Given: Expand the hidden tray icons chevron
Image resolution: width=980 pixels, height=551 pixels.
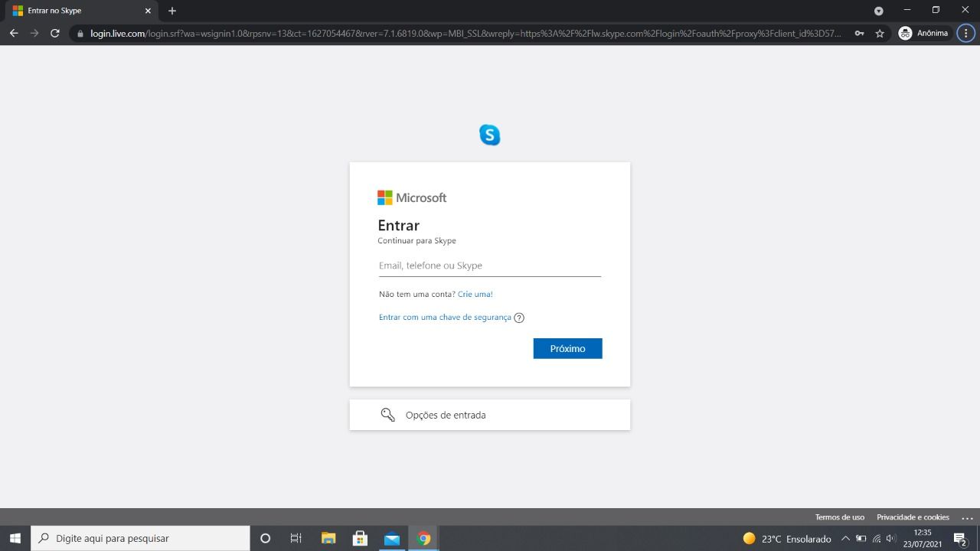Looking at the screenshot, I should coord(846,538).
